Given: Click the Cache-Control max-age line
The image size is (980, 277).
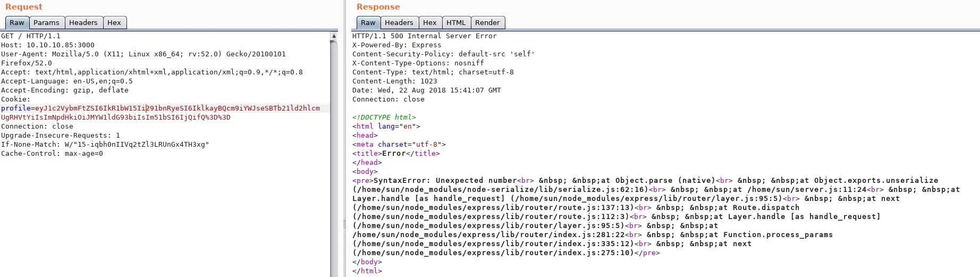Looking at the screenshot, I should tap(52, 154).
